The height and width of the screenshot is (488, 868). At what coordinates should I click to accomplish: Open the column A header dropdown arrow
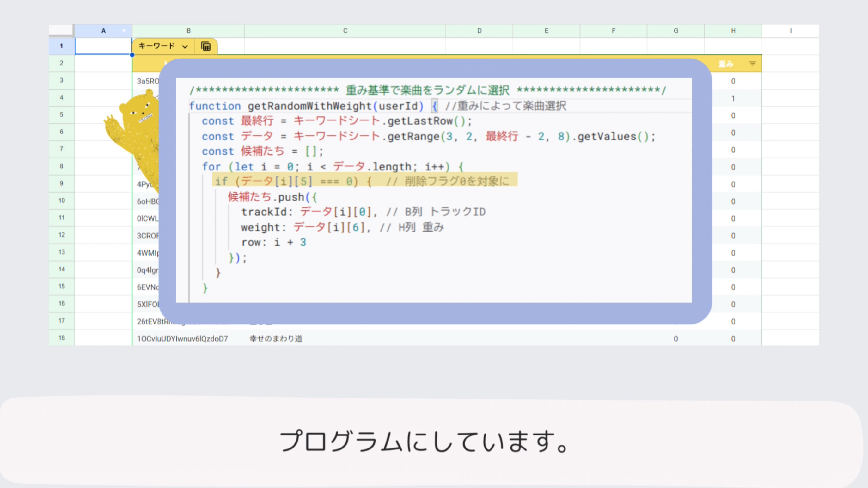click(x=124, y=31)
